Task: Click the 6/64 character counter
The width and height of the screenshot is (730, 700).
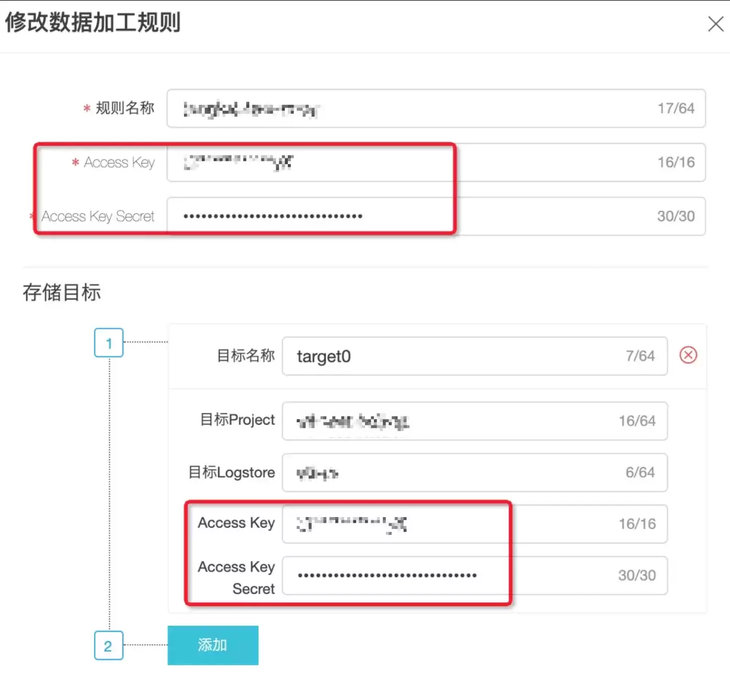Action: (x=640, y=472)
